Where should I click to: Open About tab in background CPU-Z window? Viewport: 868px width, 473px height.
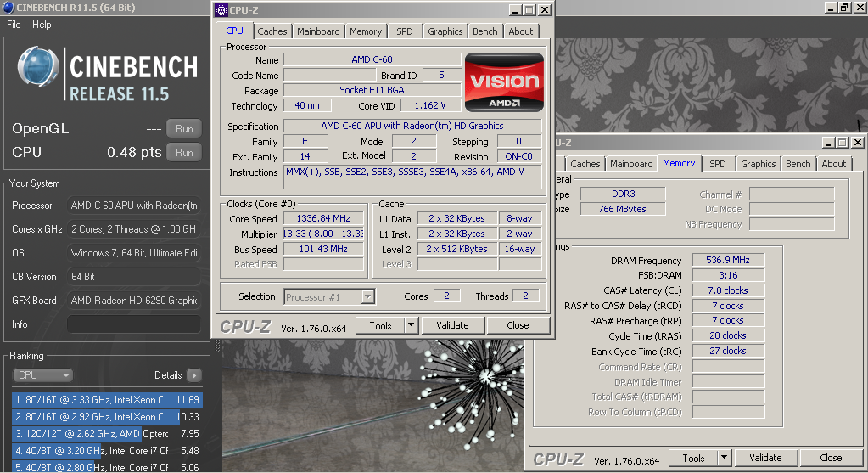(834, 164)
